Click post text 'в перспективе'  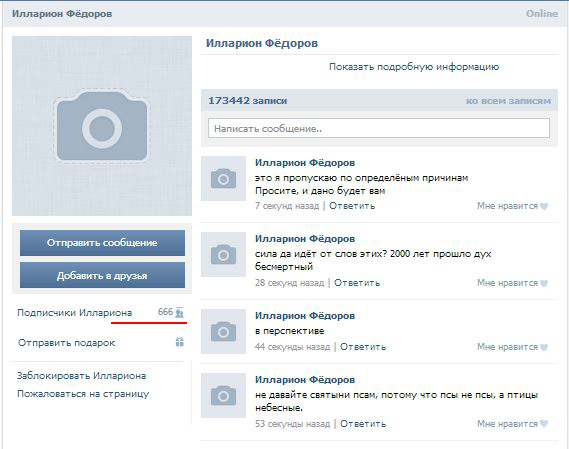(x=289, y=331)
